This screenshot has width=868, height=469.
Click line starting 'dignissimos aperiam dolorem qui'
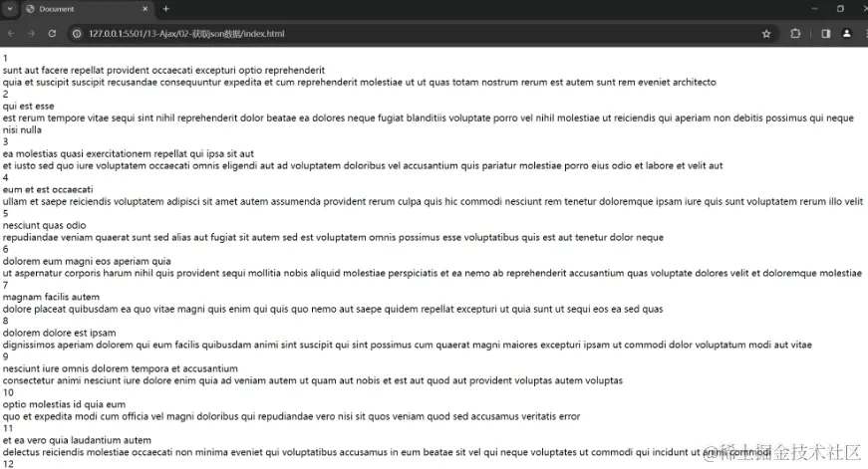(x=407, y=346)
